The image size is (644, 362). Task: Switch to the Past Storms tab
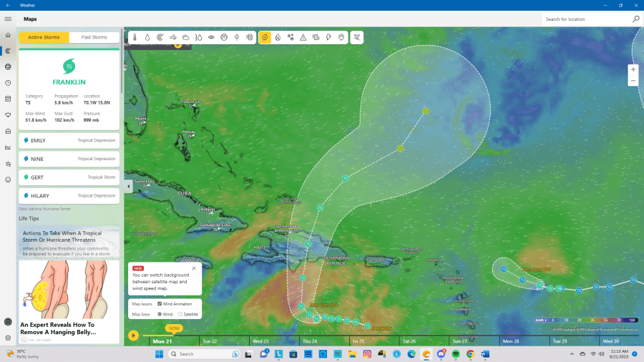pyautogui.click(x=94, y=37)
